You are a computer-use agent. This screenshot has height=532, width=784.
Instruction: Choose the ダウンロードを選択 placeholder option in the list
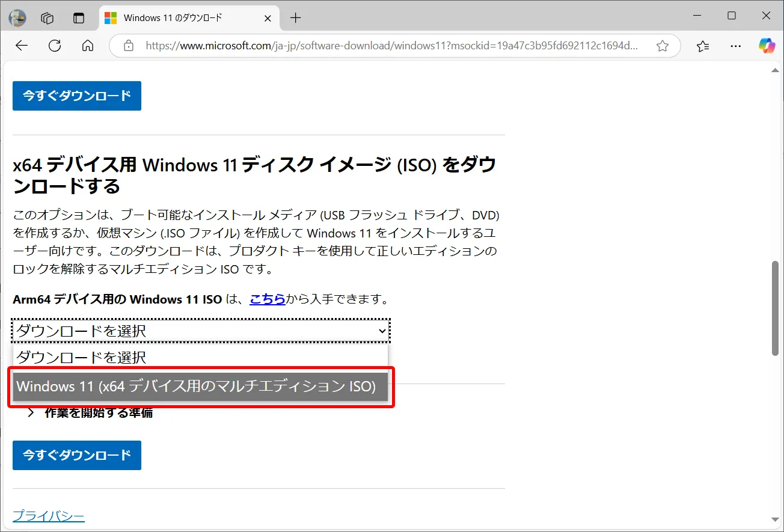tap(201, 357)
